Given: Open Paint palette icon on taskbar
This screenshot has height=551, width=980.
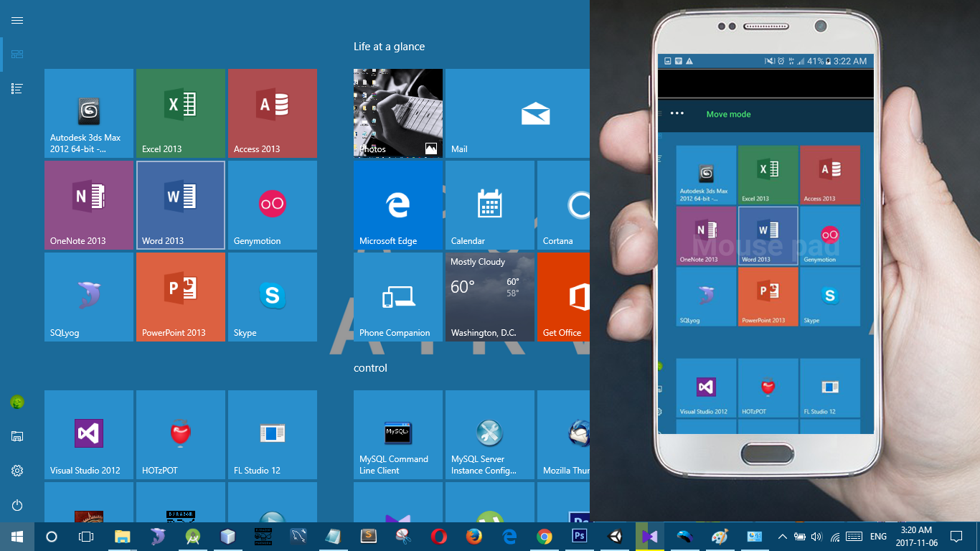Looking at the screenshot, I should click(720, 537).
